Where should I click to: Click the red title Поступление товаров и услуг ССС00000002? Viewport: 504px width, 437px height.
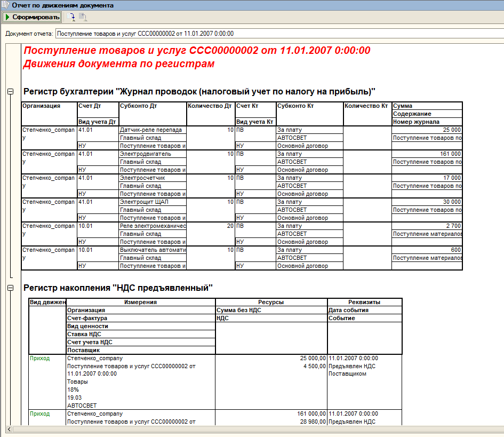[197, 50]
